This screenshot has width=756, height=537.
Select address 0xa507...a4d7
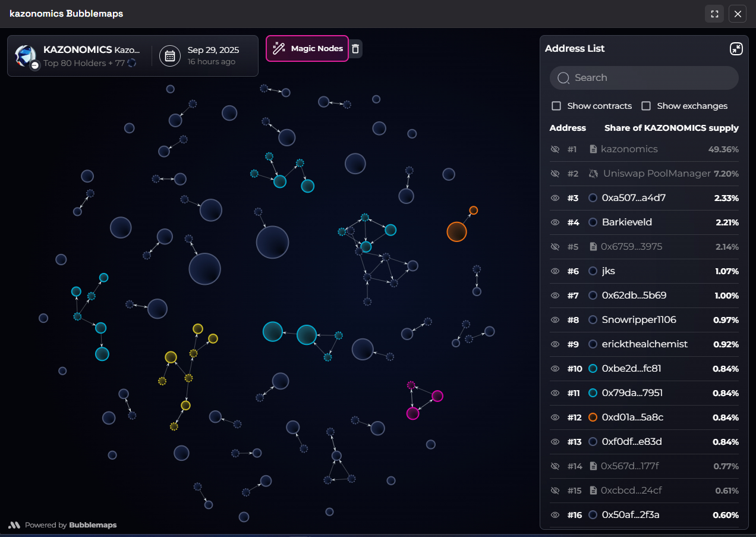634,198
